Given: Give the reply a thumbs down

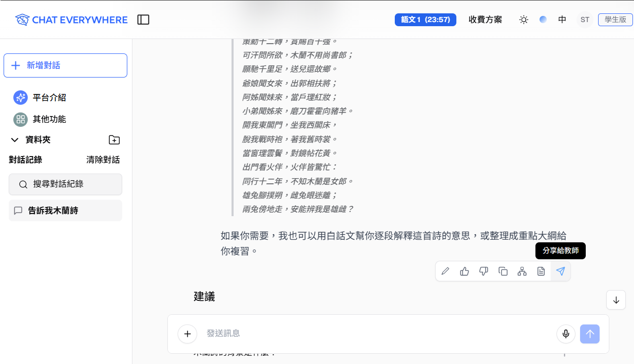Looking at the screenshot, I should point(484,271).
